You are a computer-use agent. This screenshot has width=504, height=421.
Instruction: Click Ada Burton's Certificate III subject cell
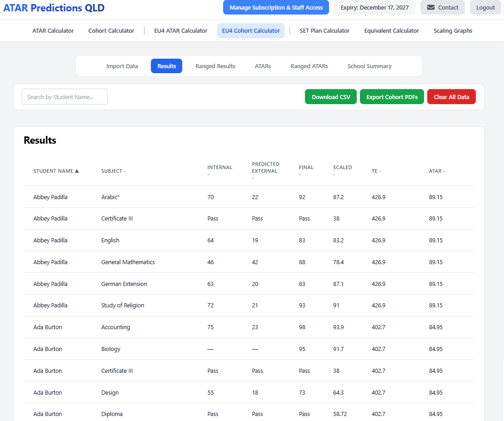(x=117, y=371)
